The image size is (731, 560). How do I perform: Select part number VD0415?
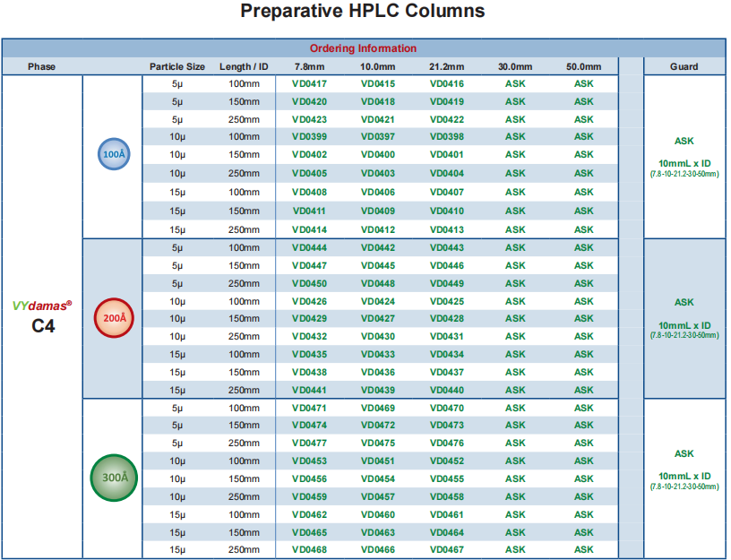(x=378, y=84)
